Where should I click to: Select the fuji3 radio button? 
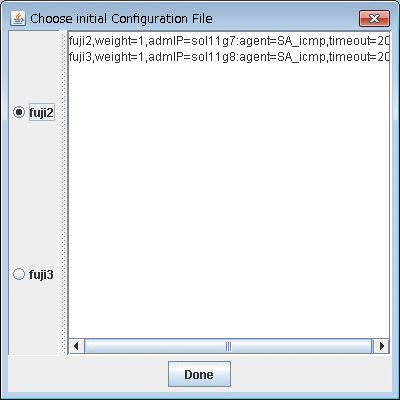(19, 274)
